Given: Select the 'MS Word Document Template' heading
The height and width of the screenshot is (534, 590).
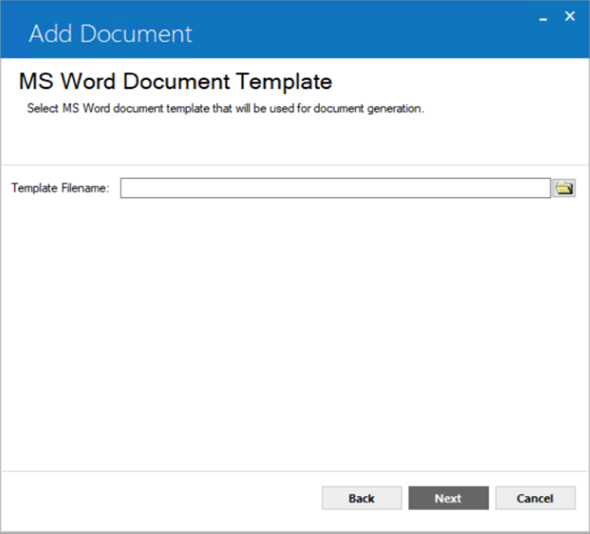Looking at the screenshot, I should 175,81.
